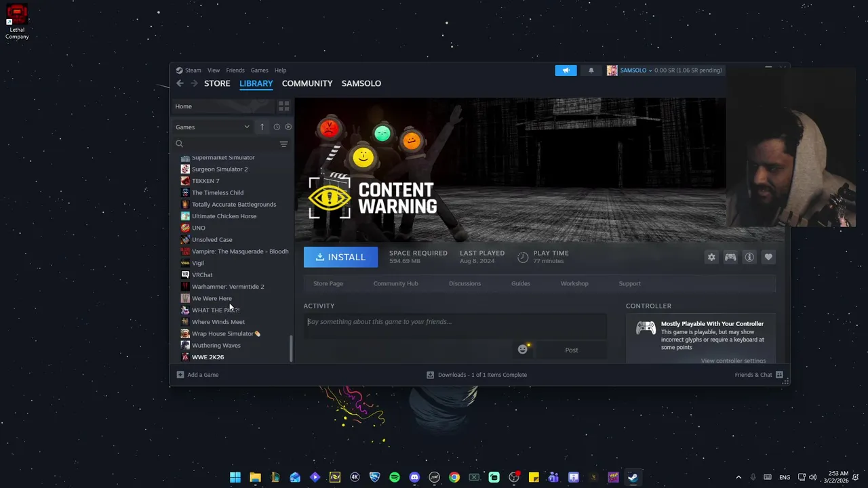This screenshot has width=868, height=488.
Task: Select Surgeon Simulator 2 in game list
Action: click(x=220, y=169)
